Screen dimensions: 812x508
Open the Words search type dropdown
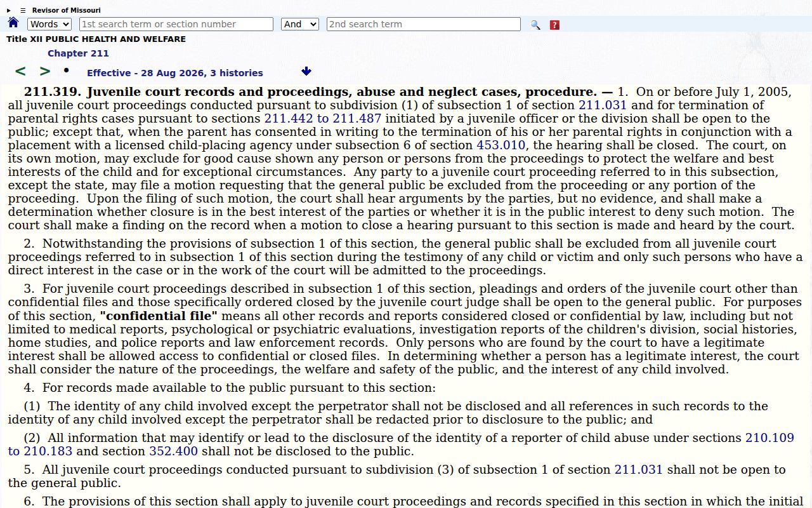coord(49,24)
